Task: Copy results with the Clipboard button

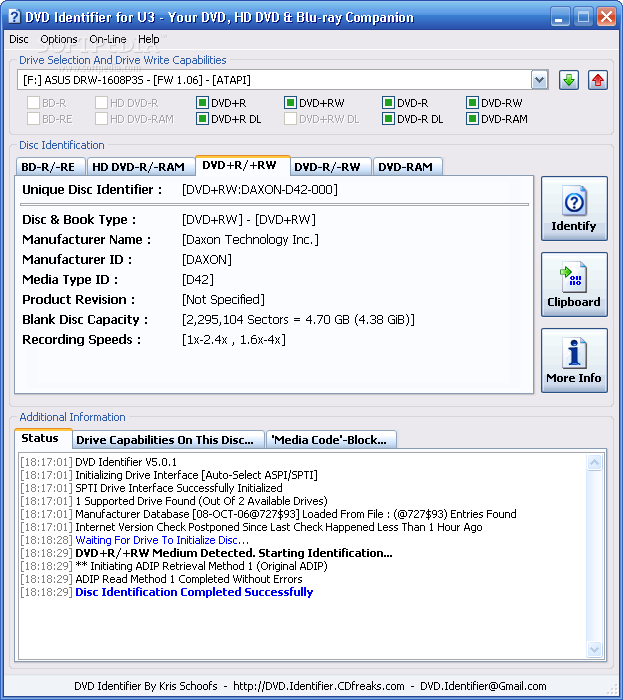Action: point(574,284)
